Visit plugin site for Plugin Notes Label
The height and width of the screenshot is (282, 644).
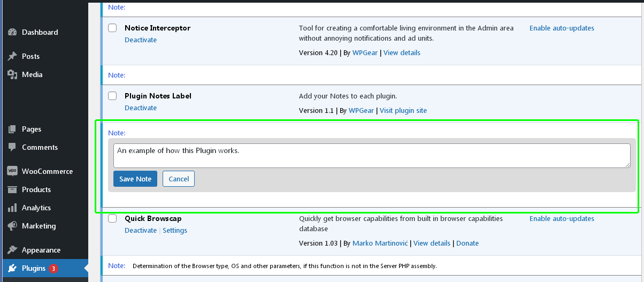tap(403, 110)
